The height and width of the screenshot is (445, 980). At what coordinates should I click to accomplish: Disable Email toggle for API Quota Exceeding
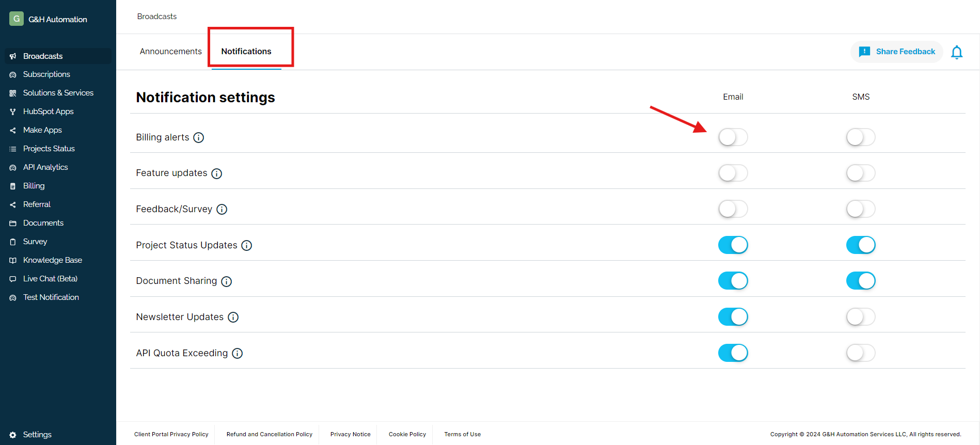733,353
